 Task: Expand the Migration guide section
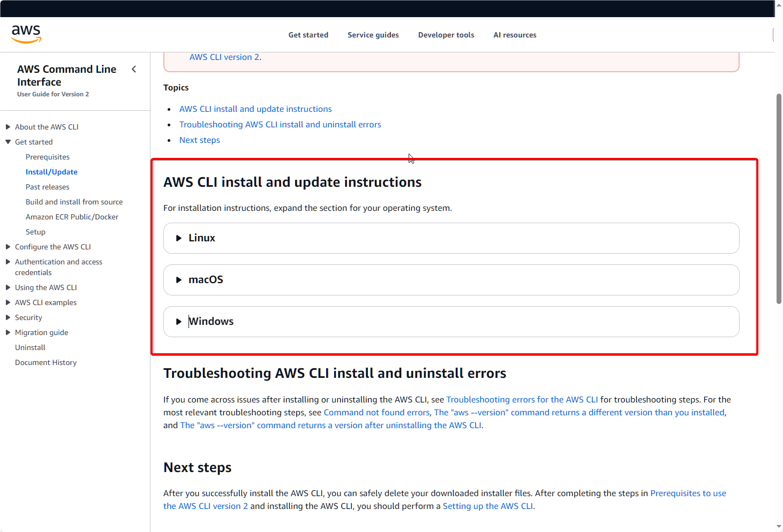coord(8,332)
